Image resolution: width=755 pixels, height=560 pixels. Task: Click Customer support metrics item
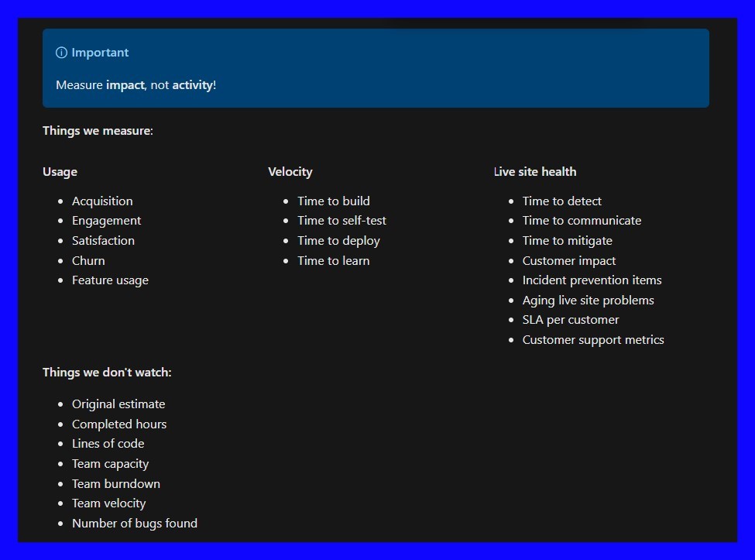click(593, 340)
